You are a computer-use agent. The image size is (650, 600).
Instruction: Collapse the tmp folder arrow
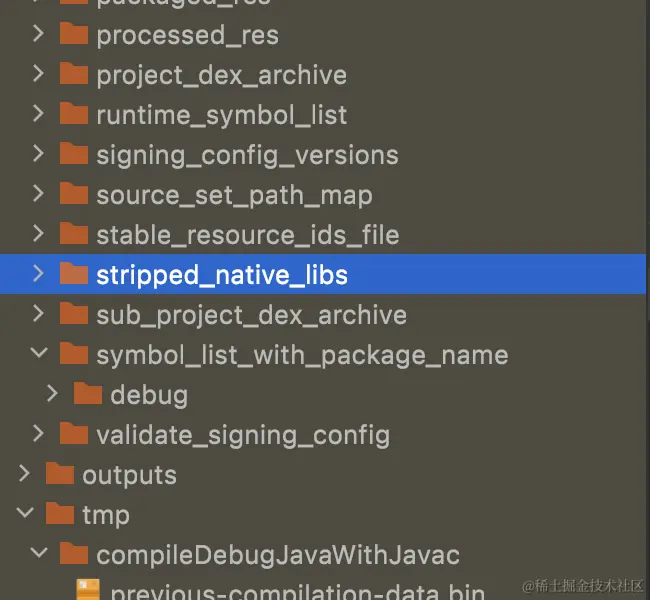pyautogui.click(x=24, y=514)
